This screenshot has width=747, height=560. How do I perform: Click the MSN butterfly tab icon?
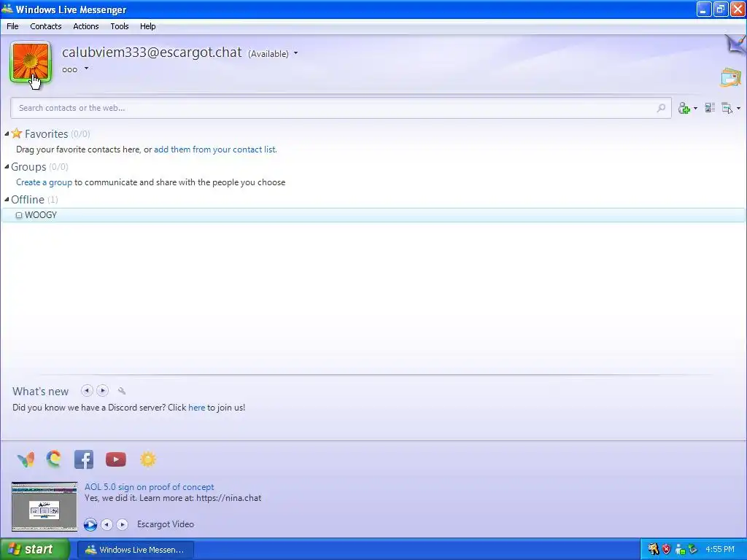26,459
